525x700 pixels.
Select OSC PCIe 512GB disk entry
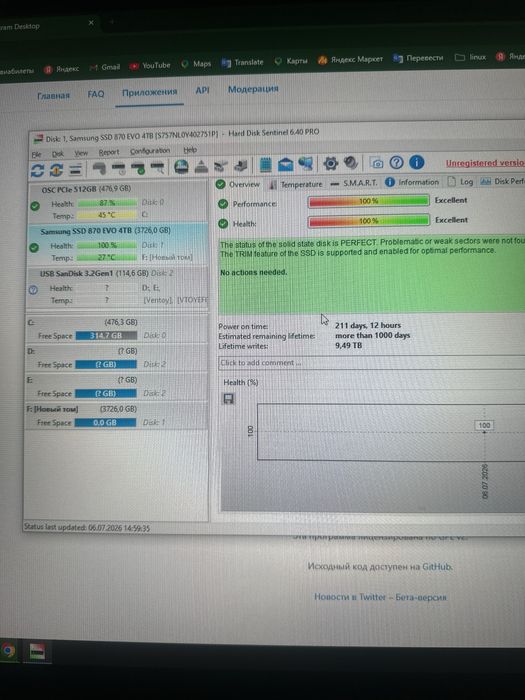point(118,203)
